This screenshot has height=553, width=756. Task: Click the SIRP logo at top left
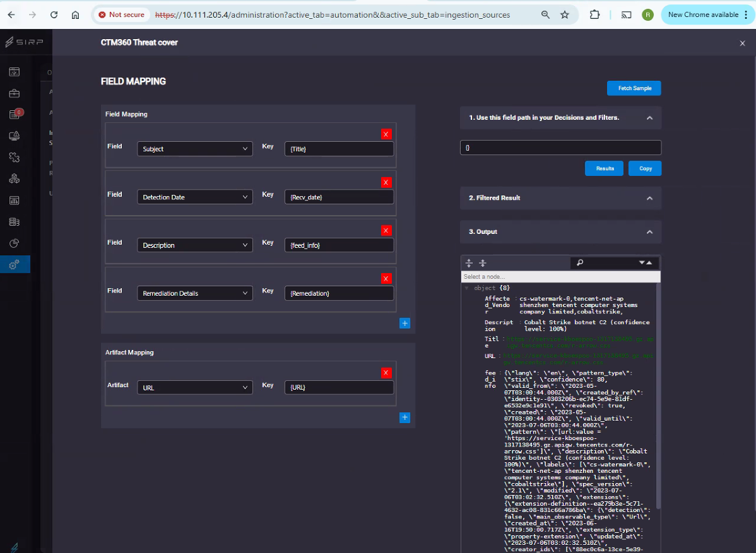(24, 42)
